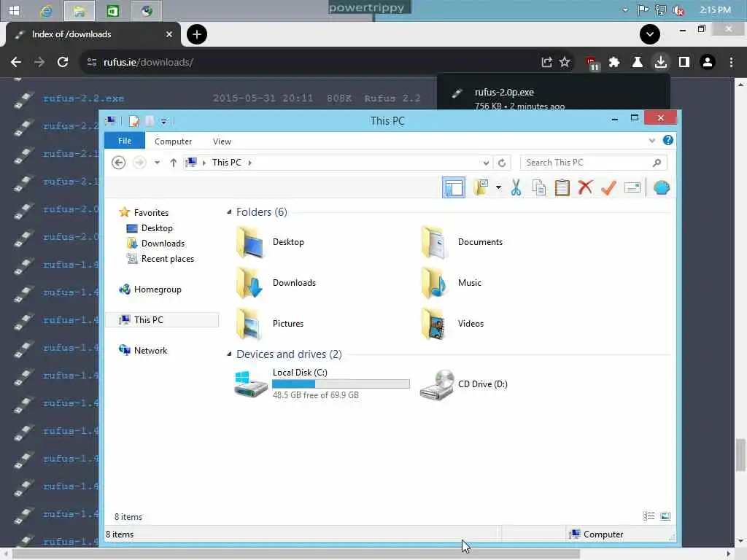Open a new browser tab with plus button

(197, 34)
